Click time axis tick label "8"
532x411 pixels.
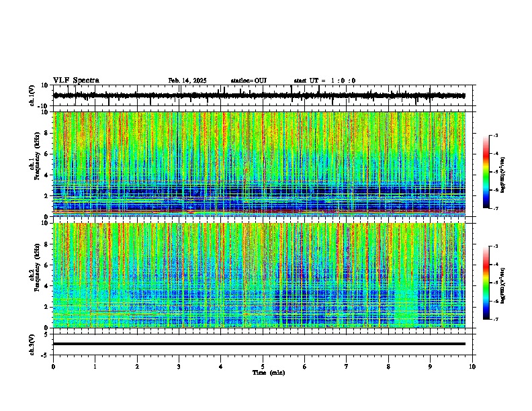coord(388,367)
